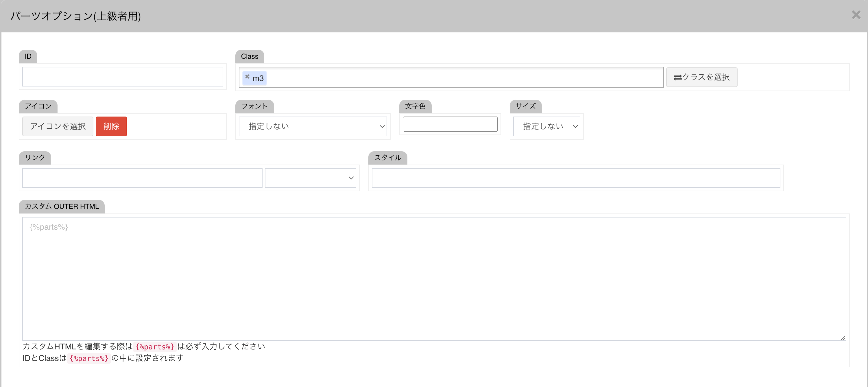Click the リンク URL input field

click(x=142, y=178)
